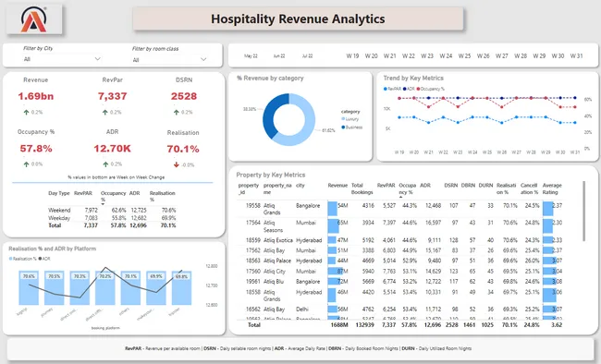Select week W 20 in slicer

pyautogui.click(x=371, y=56)
